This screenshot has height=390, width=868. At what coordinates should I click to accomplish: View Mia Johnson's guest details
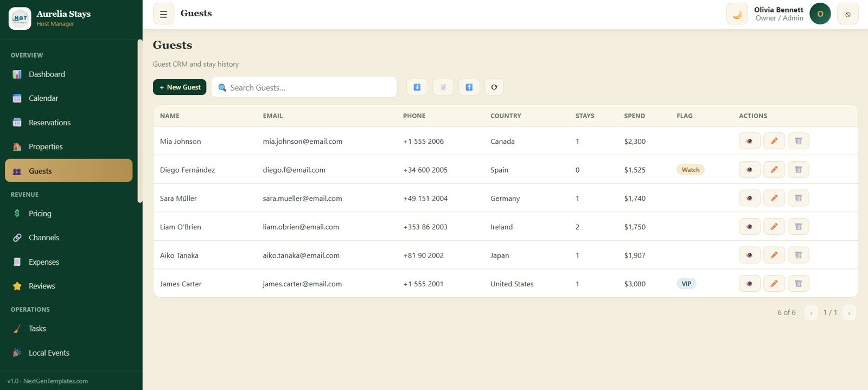click(750, 141)
